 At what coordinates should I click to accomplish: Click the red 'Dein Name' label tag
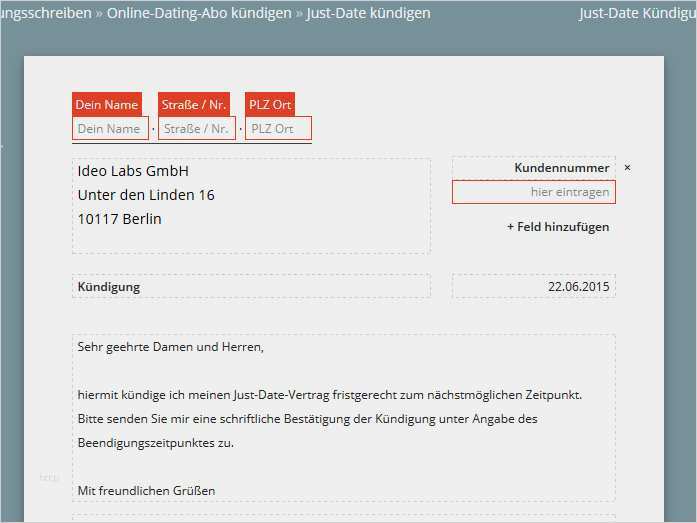(107, 105)
